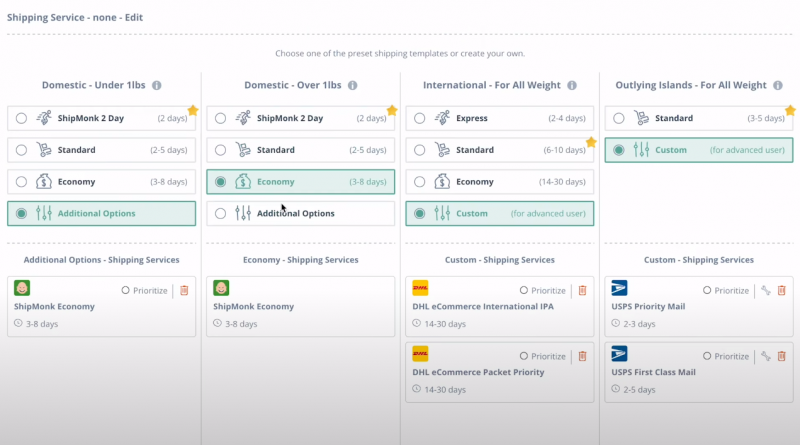Screen dimensions: 800x445
Task: Choose Standard for Outlying Islands
Action: point(619,118)
